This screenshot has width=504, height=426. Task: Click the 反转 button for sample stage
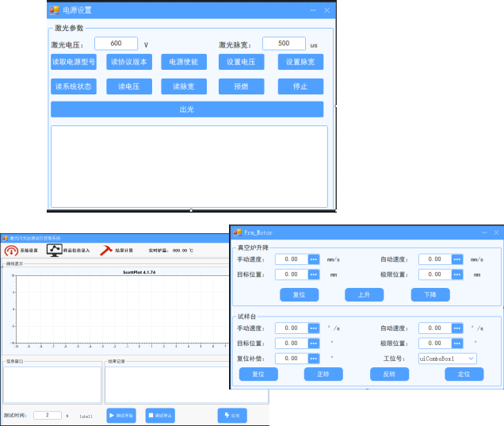click(388, 374)
